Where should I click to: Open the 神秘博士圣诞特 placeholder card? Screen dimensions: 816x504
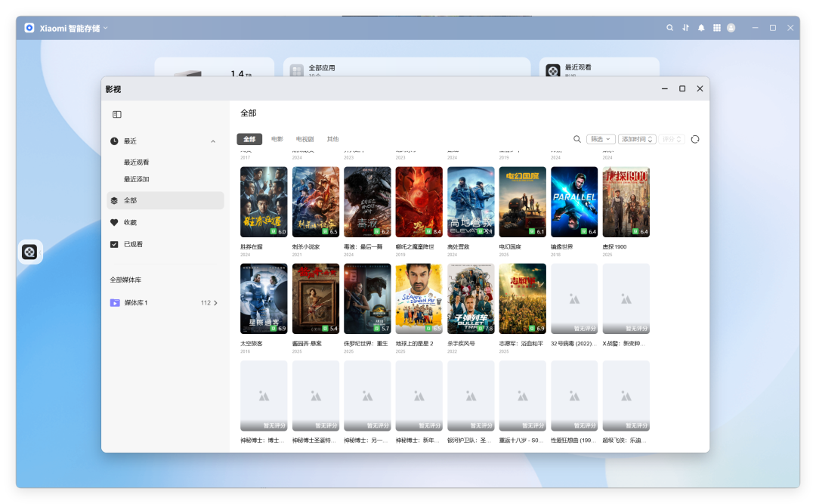[315, 396]
